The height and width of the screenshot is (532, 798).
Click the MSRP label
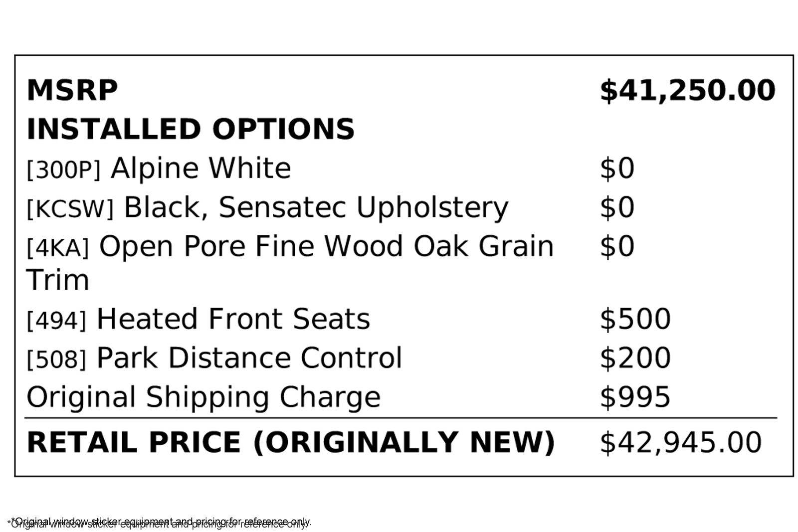[72, 91]
